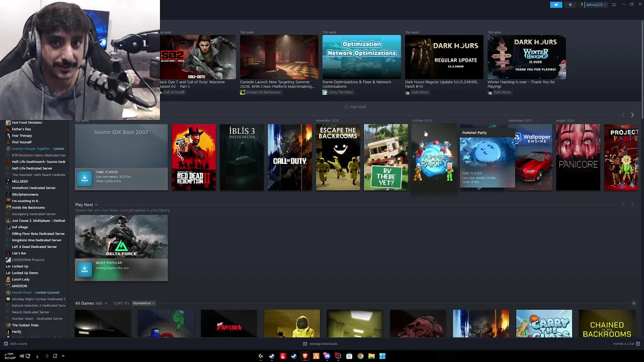This screenshot has width=644, height=362.
Task: Open the dahrooj123 account dropdown
Action: [596, 5]
